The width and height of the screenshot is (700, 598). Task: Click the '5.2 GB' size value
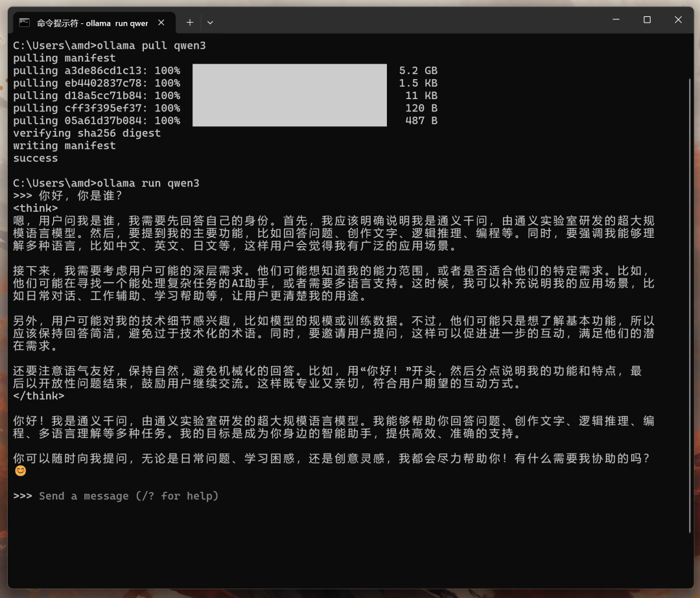pos(418,71)
